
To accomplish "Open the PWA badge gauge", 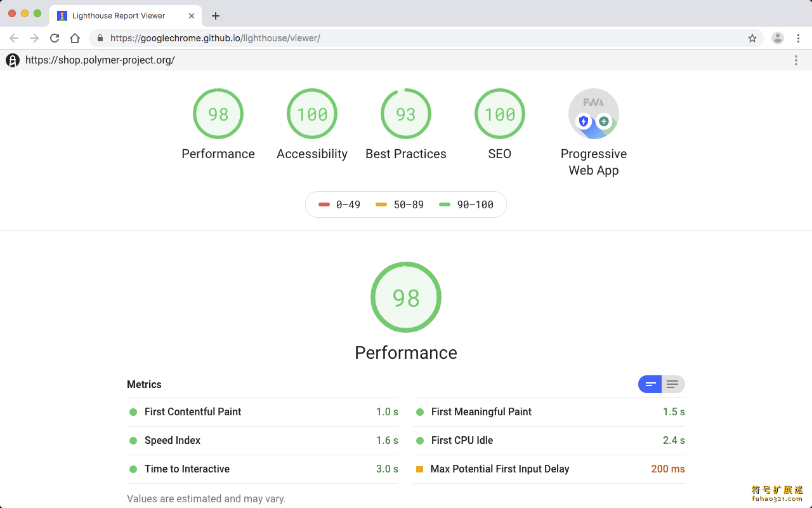I will point(594,114).
